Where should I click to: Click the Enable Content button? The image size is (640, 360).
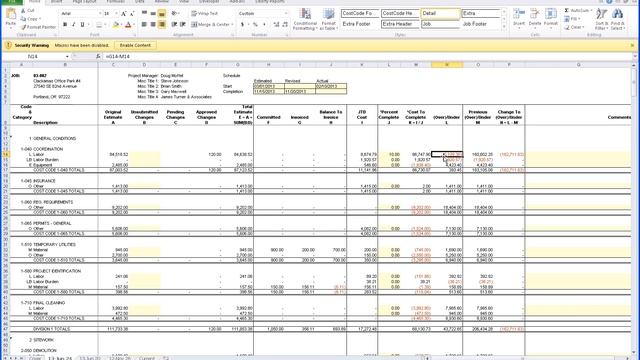135,45
